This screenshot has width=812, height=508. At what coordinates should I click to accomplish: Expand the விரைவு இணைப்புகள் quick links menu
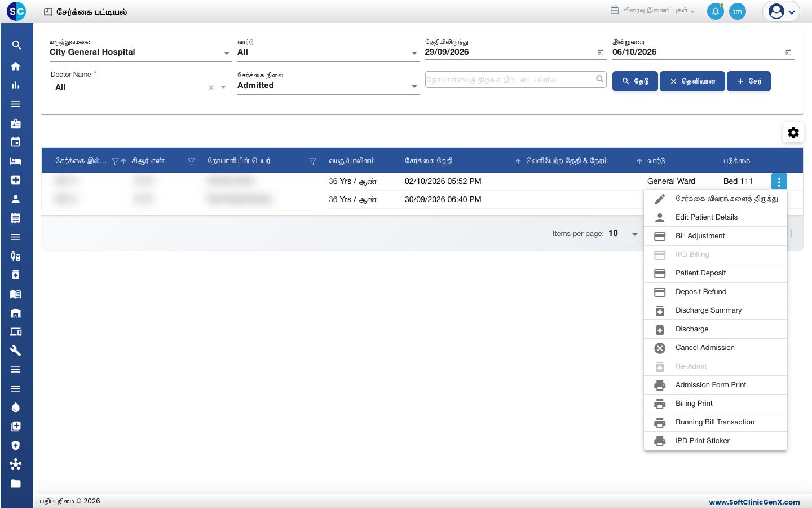pos(652,10)
